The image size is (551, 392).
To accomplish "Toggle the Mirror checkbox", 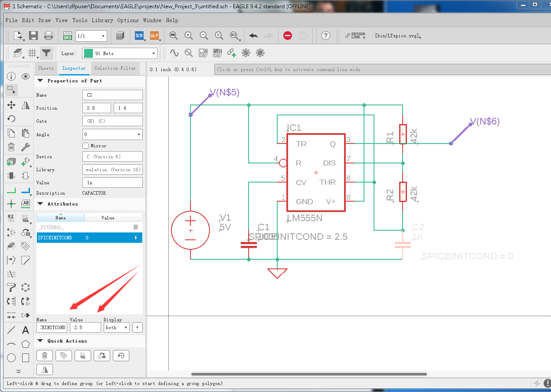I will (85, 146).
